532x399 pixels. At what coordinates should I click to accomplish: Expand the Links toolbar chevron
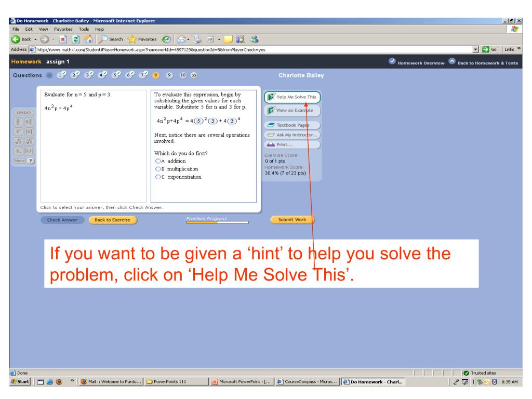click(519, 49)
